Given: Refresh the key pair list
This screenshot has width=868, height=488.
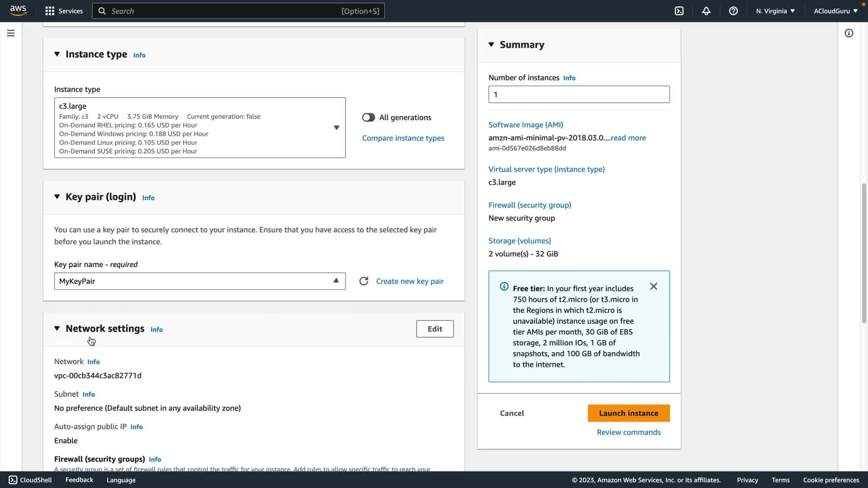Looking at the screenshot, I should click(x=363, y=281).
